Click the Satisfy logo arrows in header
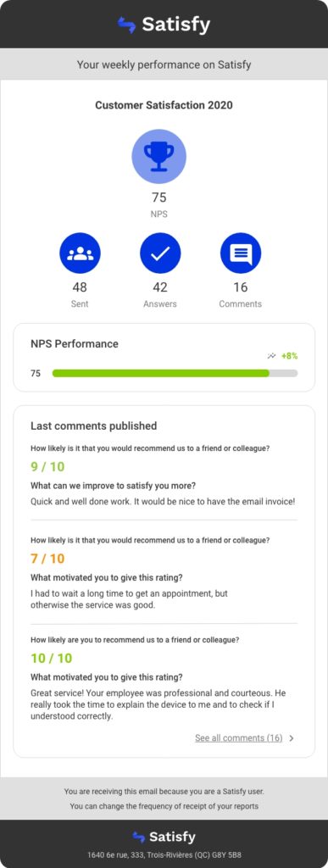 point(126,25)
